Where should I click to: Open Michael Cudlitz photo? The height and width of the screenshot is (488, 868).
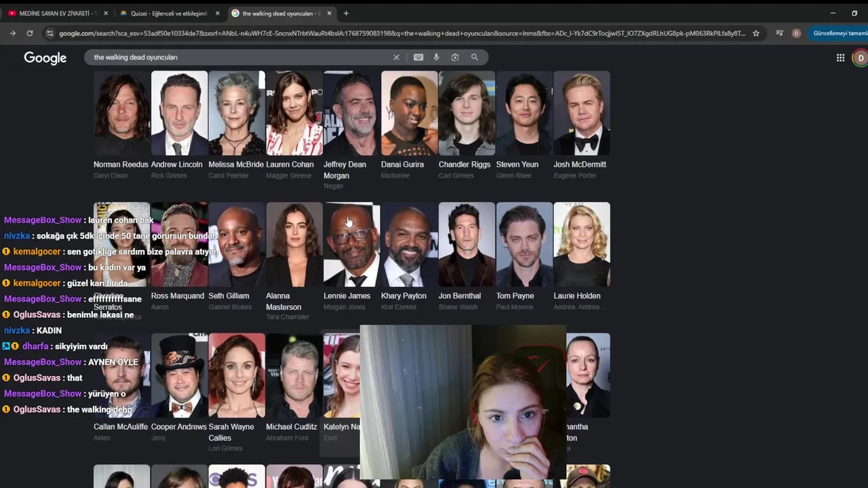point(294,375)
